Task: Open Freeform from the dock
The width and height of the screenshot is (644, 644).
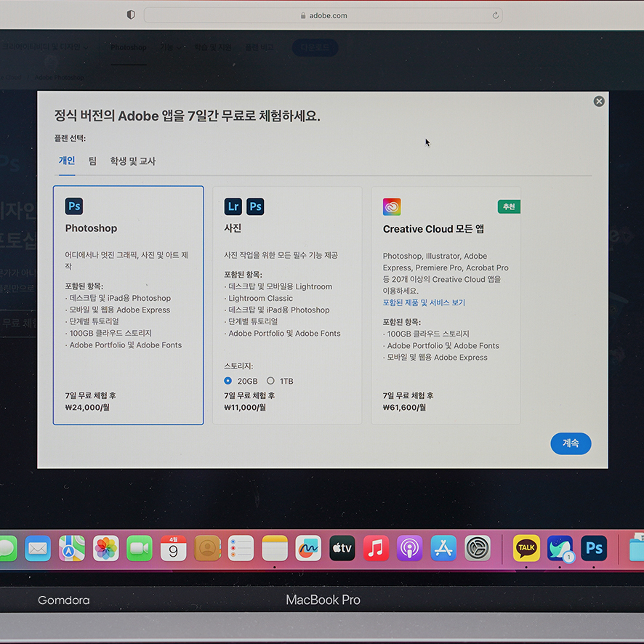Action: coord(308,548)
